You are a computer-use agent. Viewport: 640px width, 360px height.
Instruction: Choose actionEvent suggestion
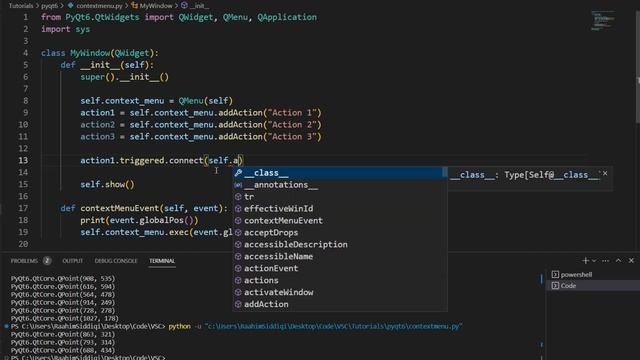click(x=340, y=269)
